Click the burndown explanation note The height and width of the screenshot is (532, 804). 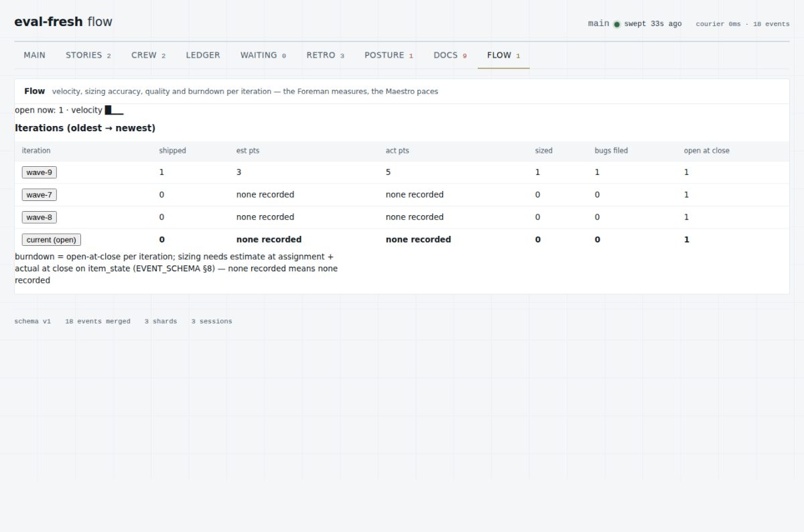coord(176,269)
